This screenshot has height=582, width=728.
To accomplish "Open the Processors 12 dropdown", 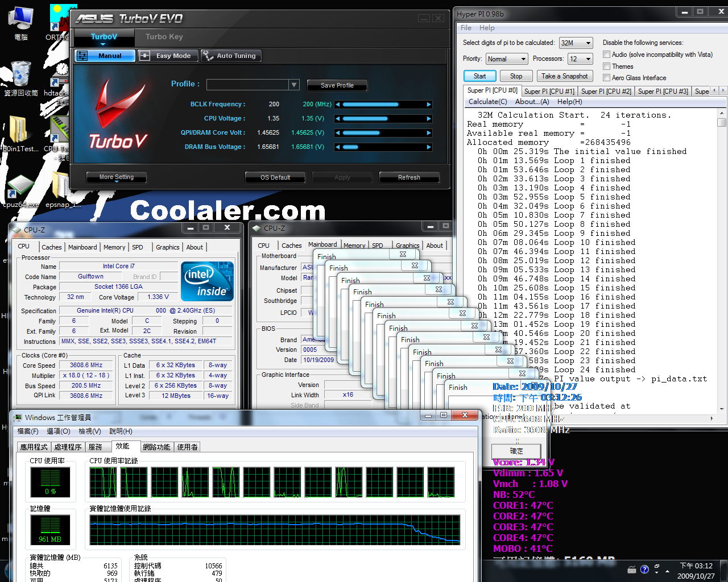I will click(580, 59).
